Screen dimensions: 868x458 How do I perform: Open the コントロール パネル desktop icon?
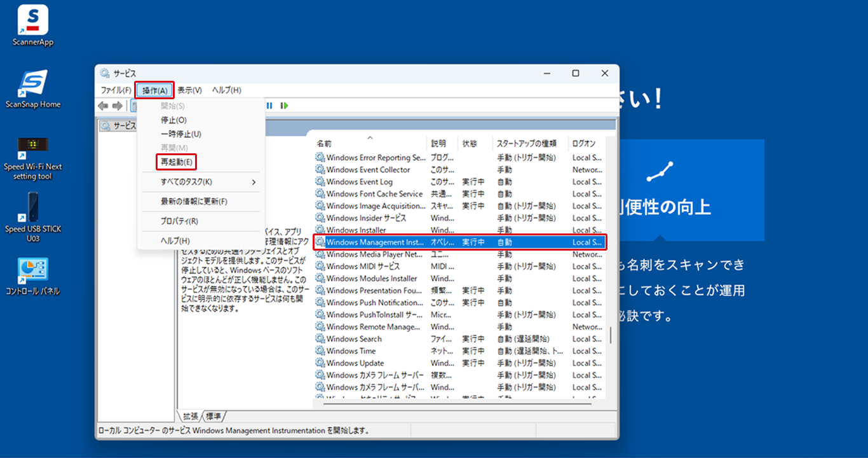(33, 271)
